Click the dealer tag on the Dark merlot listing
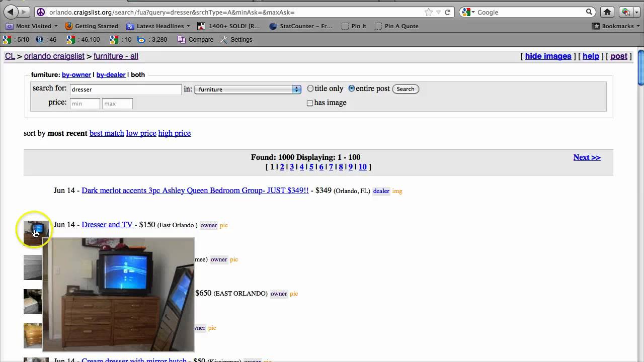This screenshot has height=362, width=644. click(x=381, y=191)
